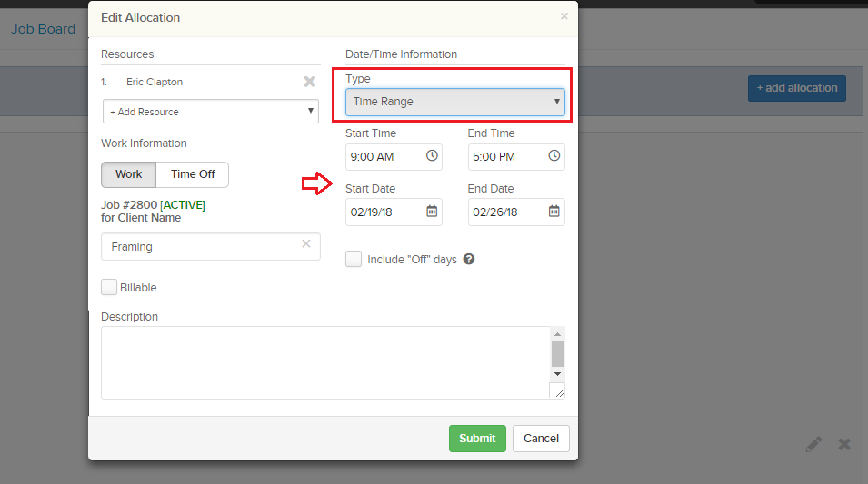
Task: Select the Work allocation type
Action: (128, 174)
